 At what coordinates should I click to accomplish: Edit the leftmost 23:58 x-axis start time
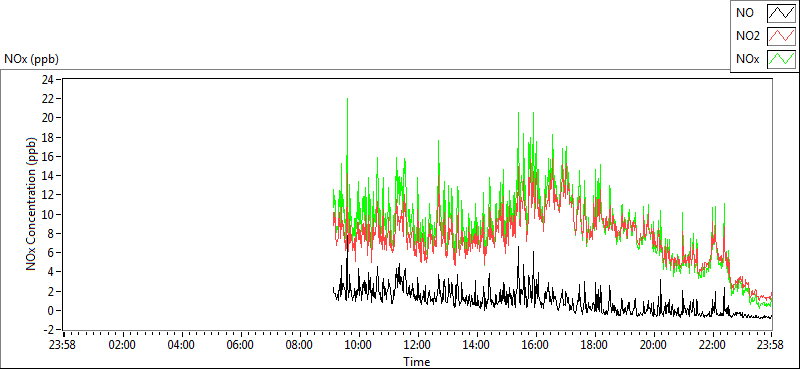pyautogui.click(x=63, y=345)
